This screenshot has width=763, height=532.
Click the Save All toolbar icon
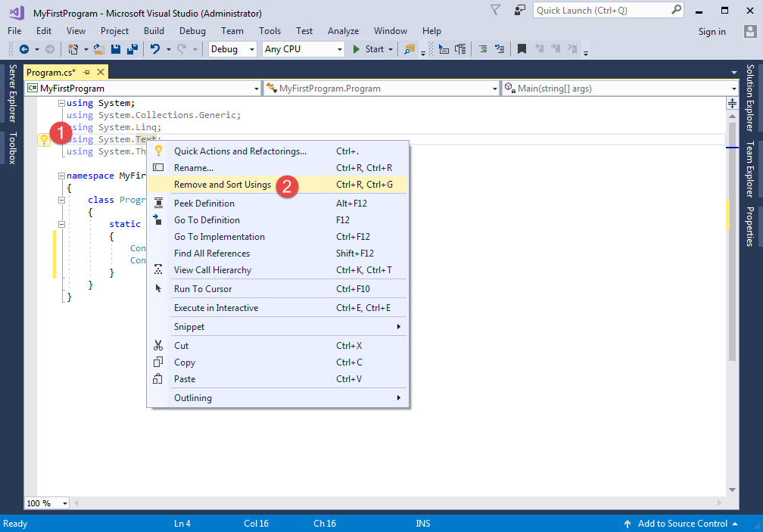point(132,49)
